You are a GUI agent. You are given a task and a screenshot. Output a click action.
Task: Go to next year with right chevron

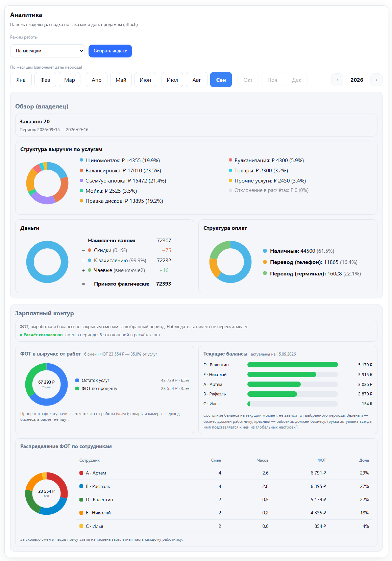376,80
